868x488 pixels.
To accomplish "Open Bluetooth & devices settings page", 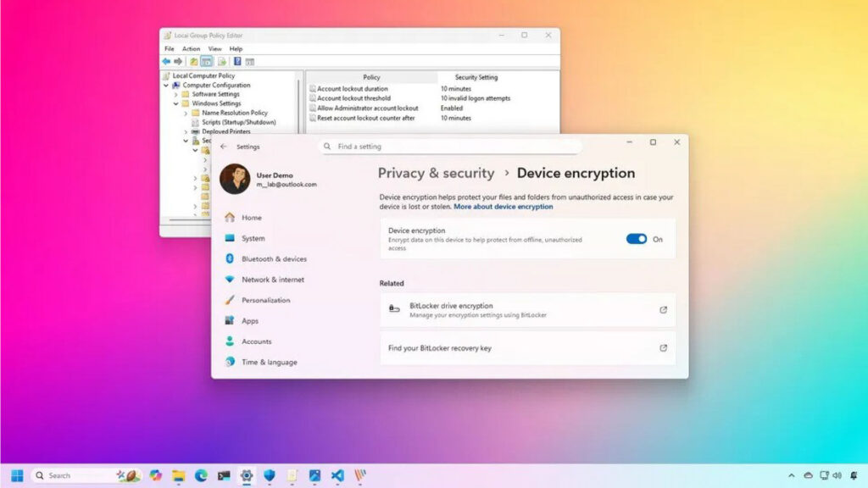I will coord(274,259).
